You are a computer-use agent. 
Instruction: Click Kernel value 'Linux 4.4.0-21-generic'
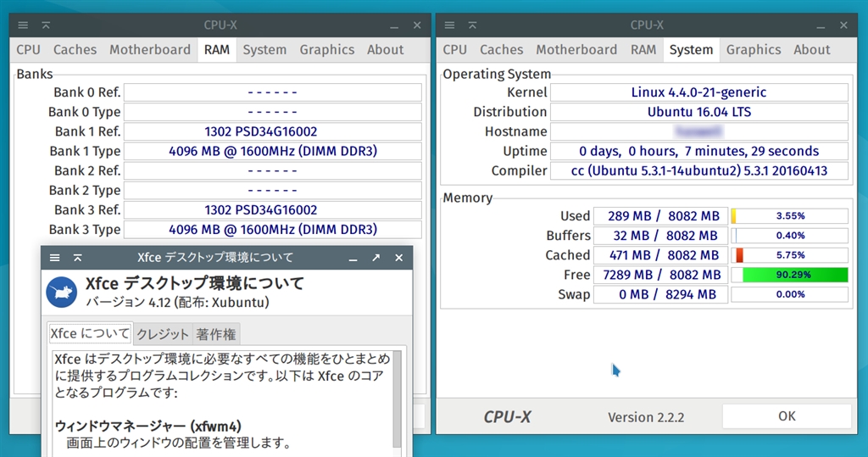(x=699, y=92)
